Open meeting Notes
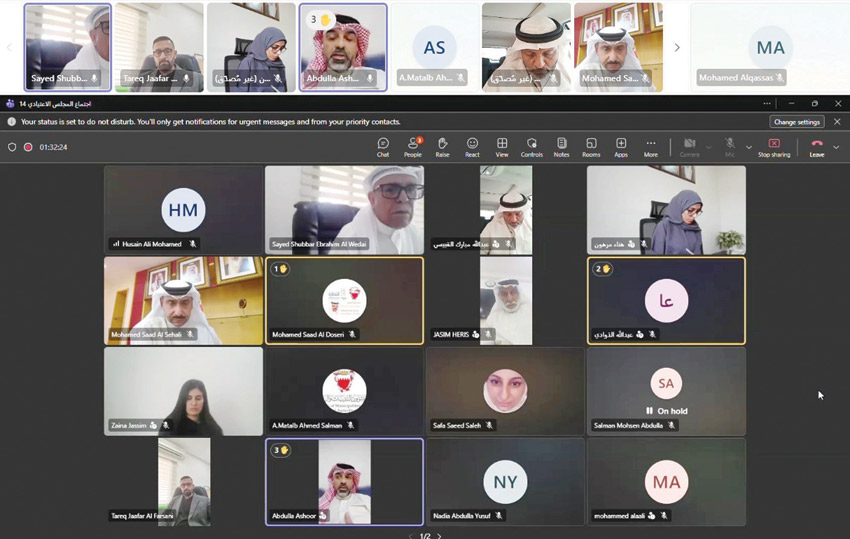The image size is (850, 539). [561, 147]
